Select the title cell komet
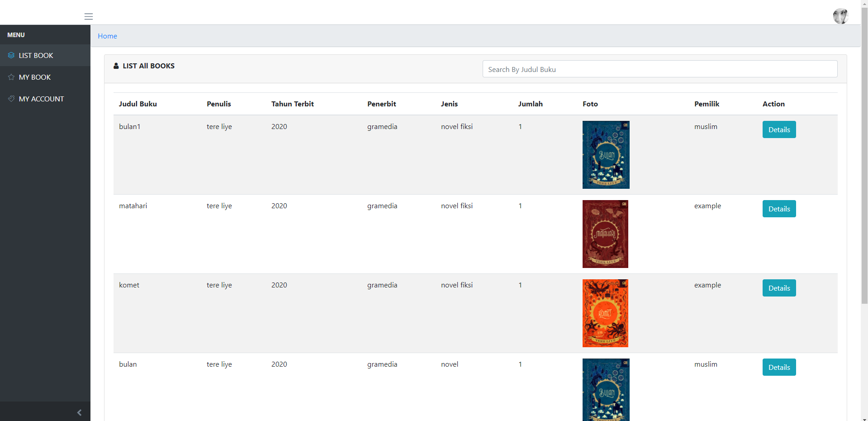This screenshot has height=421, width=868. pos(129,285)
